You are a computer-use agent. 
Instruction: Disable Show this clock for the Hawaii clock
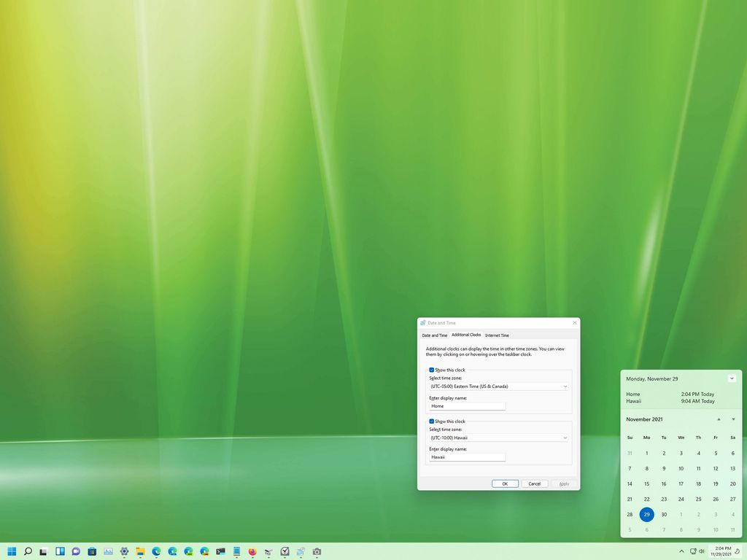point(431,421)
